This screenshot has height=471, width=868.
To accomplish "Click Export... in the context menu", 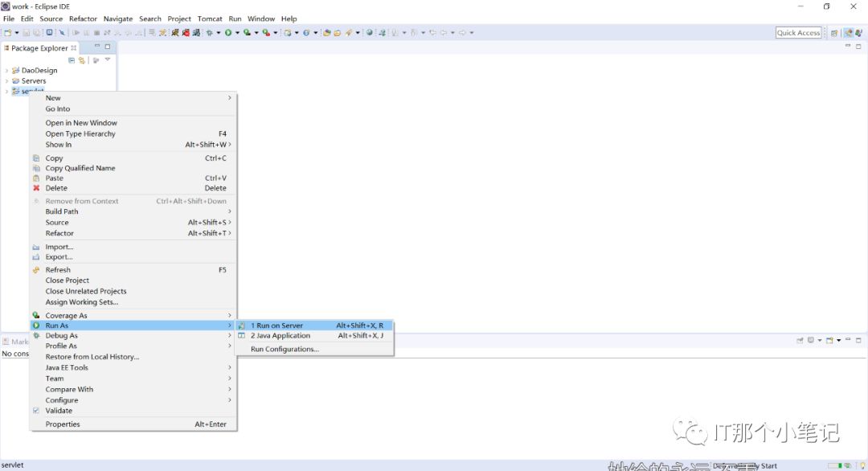I will pyautogui.click(x=133, y=257).
